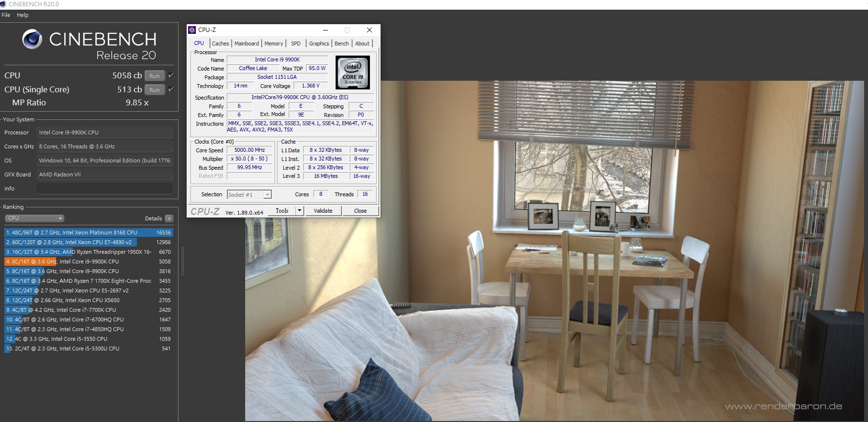Click the Info input field
The image size is (868, 422).
point(105,189)
